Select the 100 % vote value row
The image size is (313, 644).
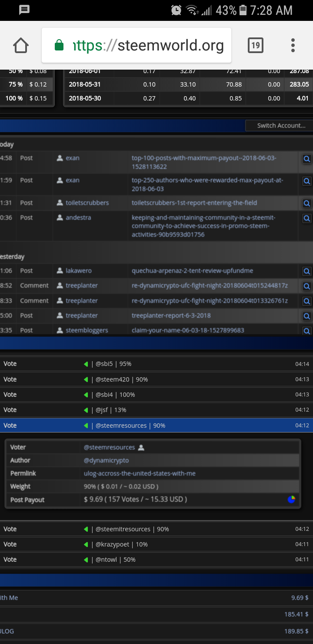pos(27,98)
